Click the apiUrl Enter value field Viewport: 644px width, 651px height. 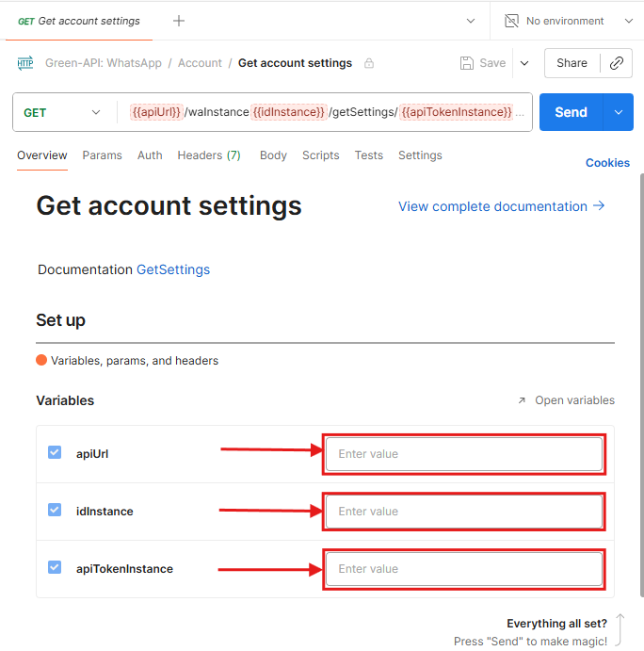463,454
